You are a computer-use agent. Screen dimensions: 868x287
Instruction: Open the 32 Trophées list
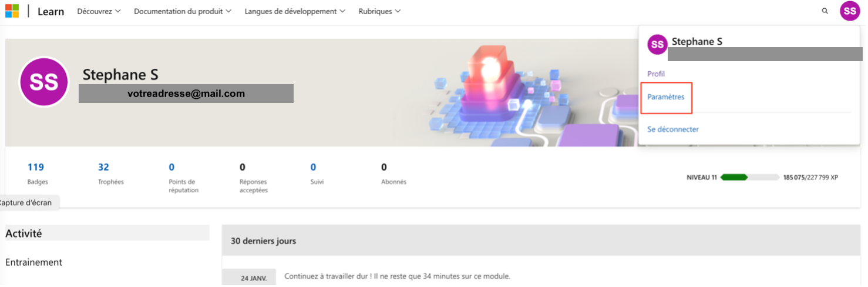104,168
